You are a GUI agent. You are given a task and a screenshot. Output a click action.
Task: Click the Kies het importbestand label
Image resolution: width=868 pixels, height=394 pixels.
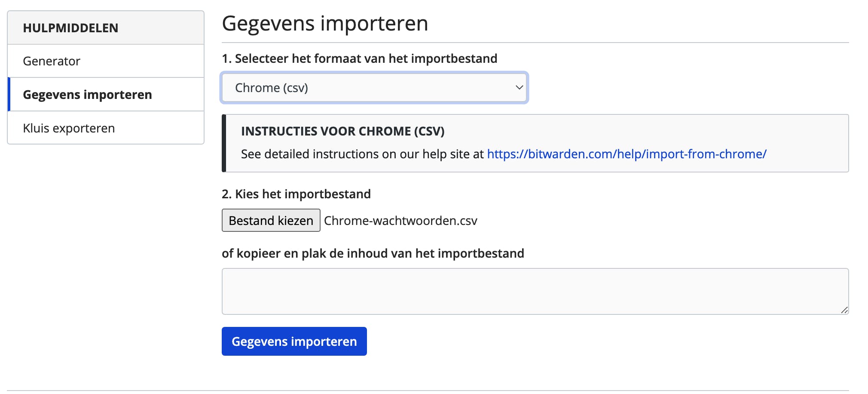296,194
